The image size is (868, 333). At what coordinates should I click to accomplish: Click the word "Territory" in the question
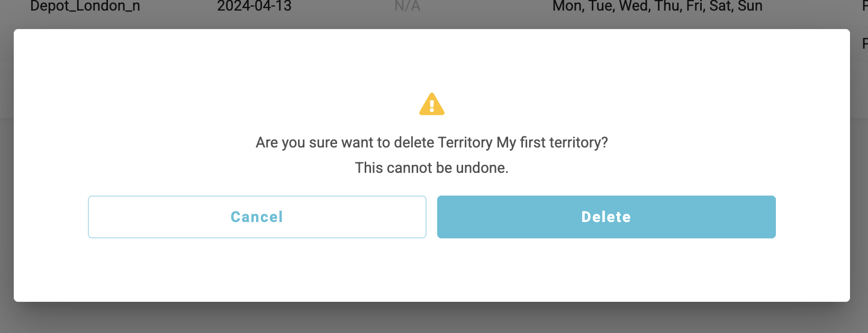point(465,143)
